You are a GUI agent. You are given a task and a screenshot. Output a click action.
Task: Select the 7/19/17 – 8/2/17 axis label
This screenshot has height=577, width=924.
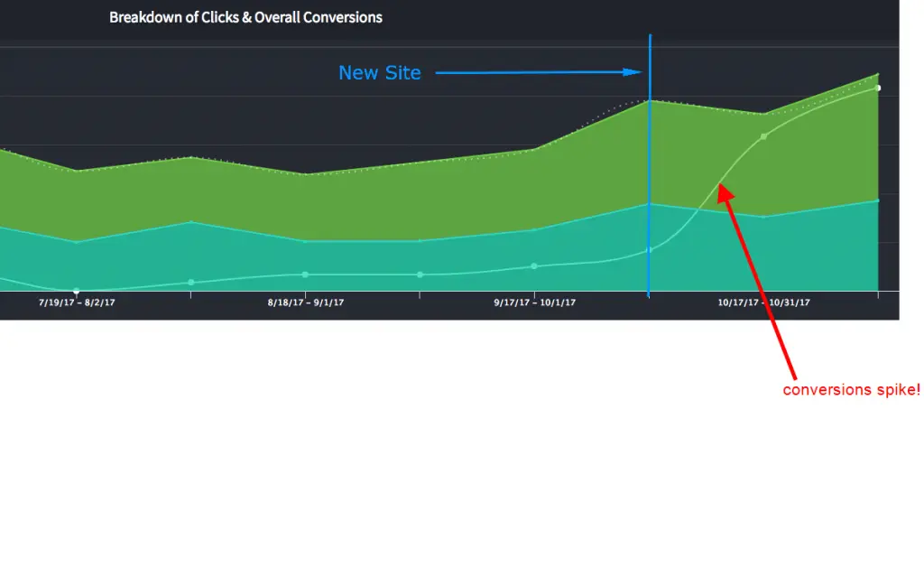point(77,302)
